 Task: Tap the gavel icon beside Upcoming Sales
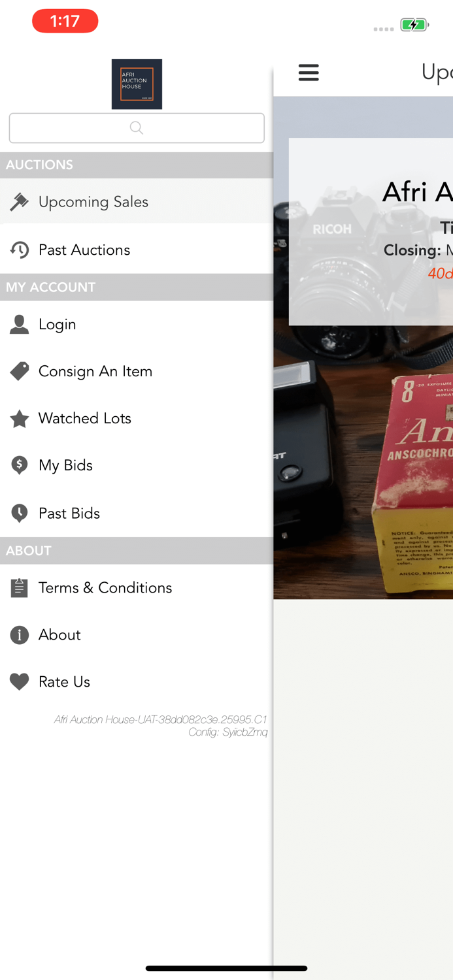click(x=19, y=202)
